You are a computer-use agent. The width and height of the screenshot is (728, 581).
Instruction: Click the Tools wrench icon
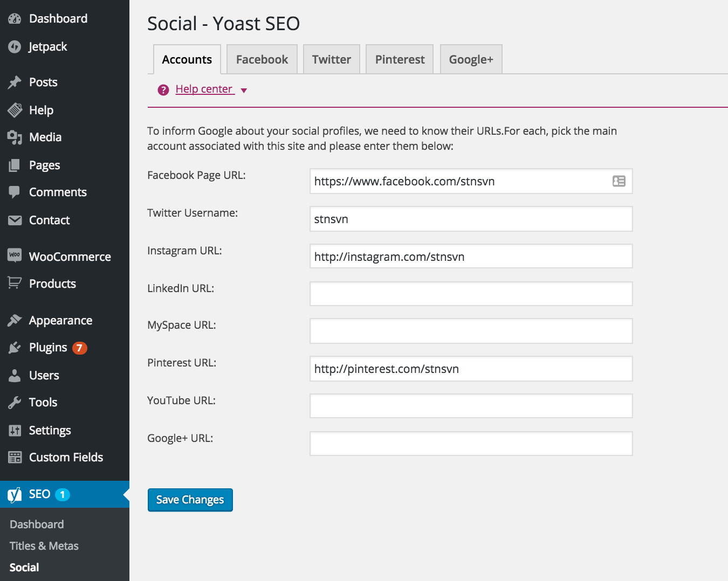coord(15,403)
